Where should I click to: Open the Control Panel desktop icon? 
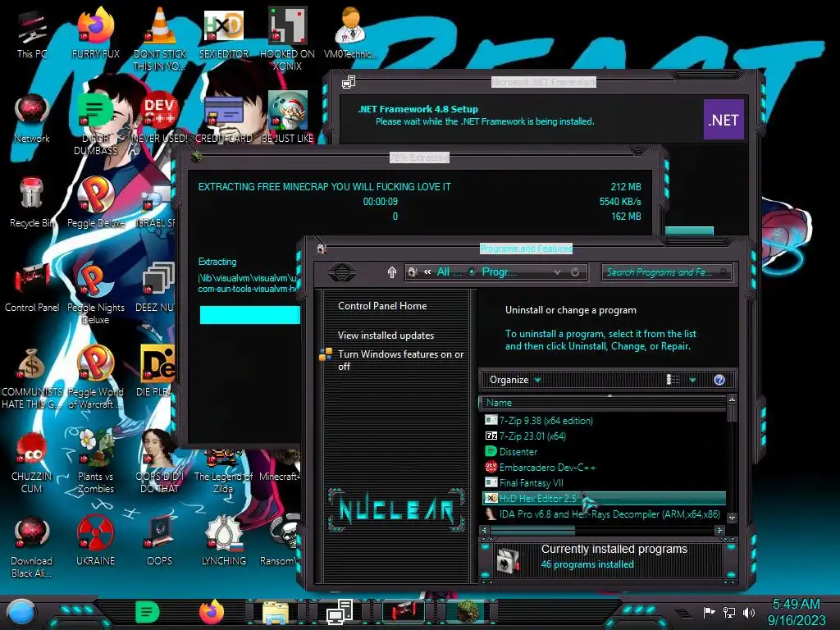pos(32,287)
